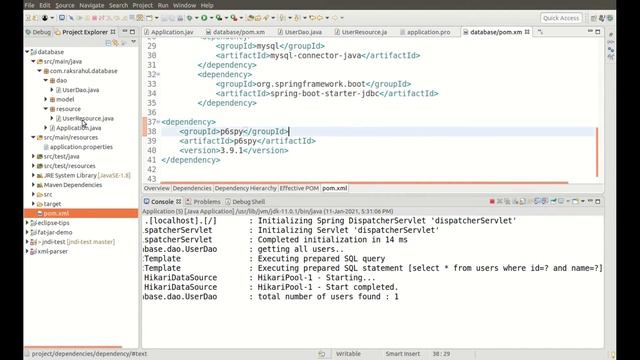
Task: Click the External Tools run icon
Action: click(x=234, y=18)
